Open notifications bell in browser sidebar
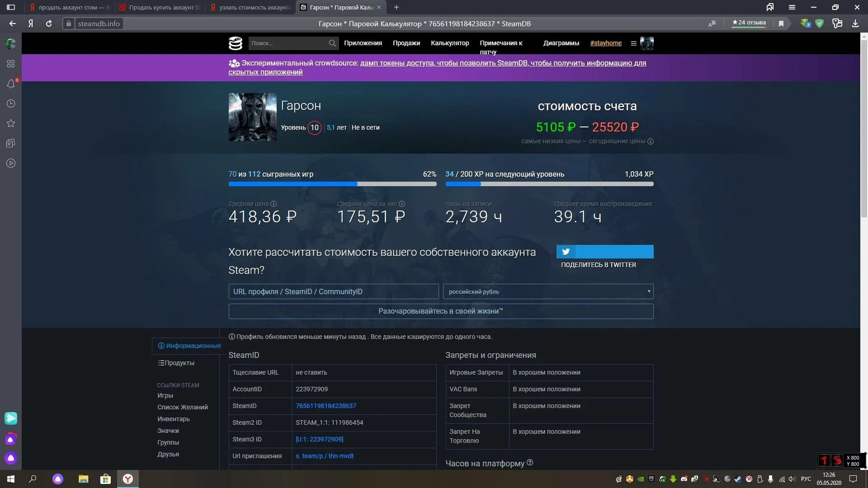Screen dimensions: 868x488 coord(11,84)
